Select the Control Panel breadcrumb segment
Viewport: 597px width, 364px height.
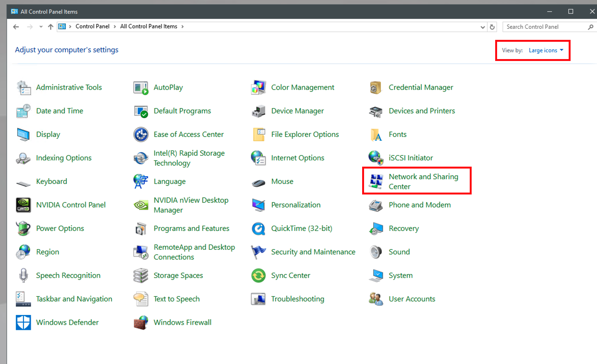93,27
